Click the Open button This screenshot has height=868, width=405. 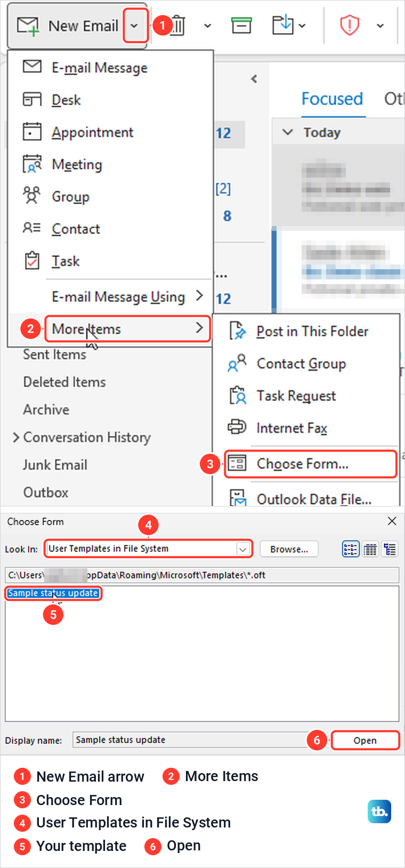click(x=365, y=740)
